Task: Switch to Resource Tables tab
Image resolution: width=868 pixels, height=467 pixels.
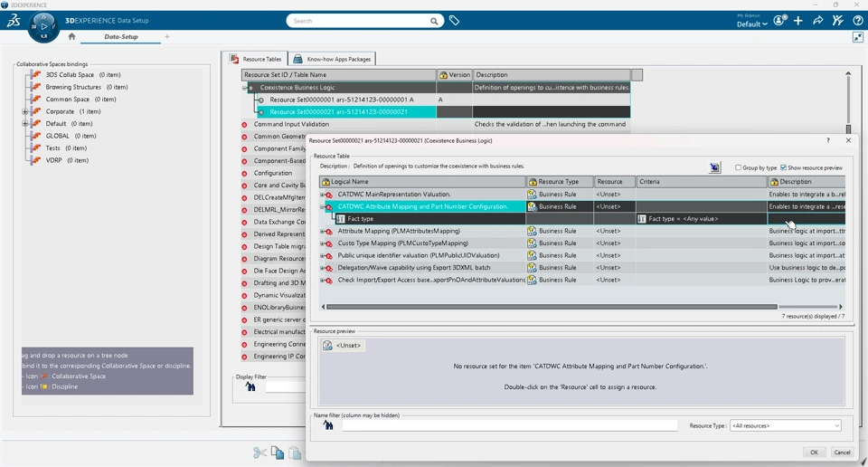Action: (255, 59)
